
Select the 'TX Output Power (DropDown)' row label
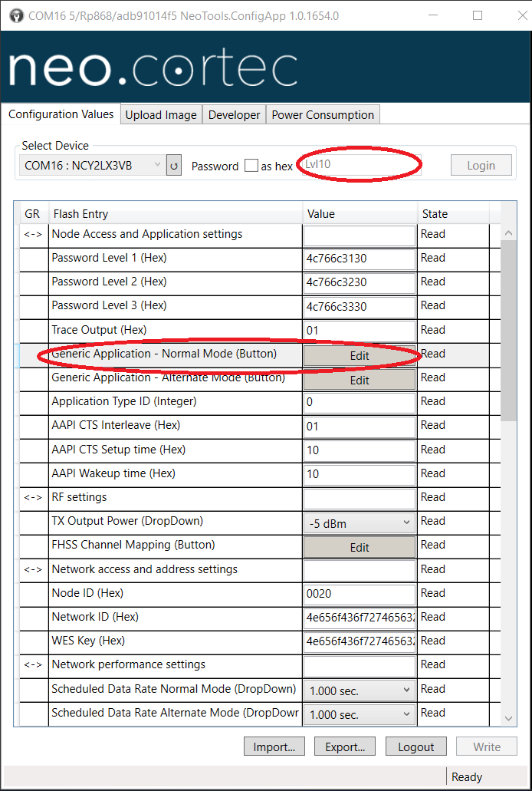pos(127,521)
